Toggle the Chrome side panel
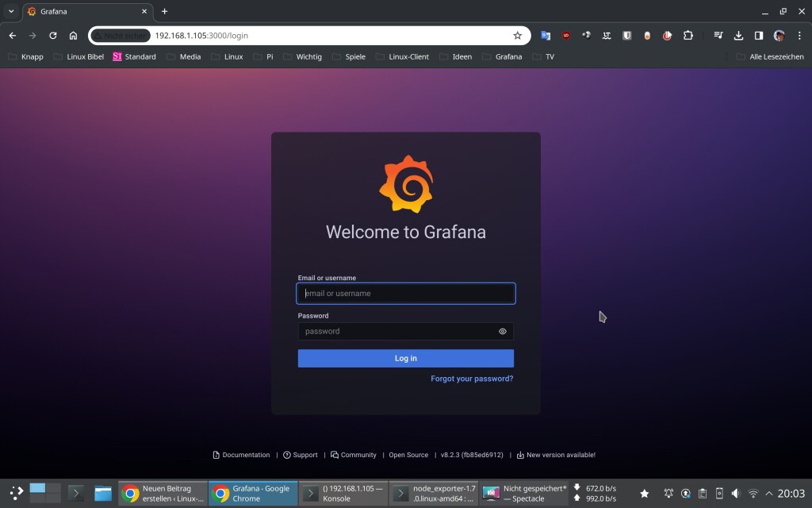Image resolution: width=812 pixels, height=508 pixels. pos(759,35)
